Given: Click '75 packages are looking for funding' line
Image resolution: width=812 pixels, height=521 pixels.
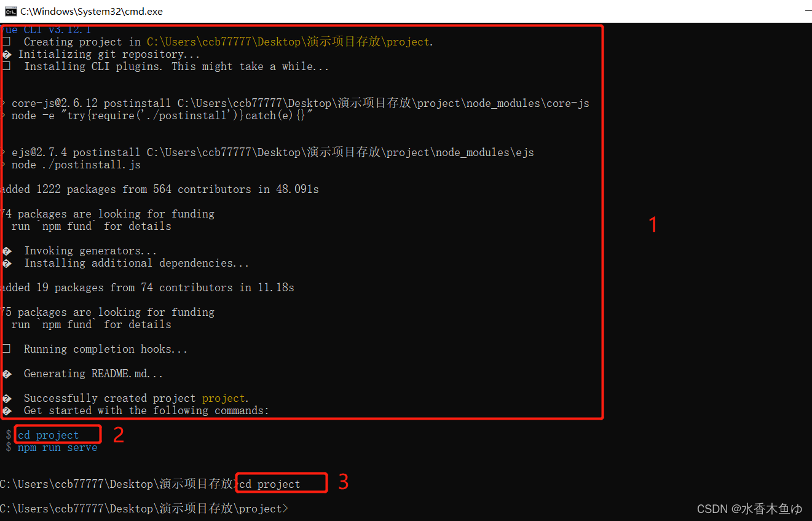Looking at the screenshot, I should click(108, 312).
